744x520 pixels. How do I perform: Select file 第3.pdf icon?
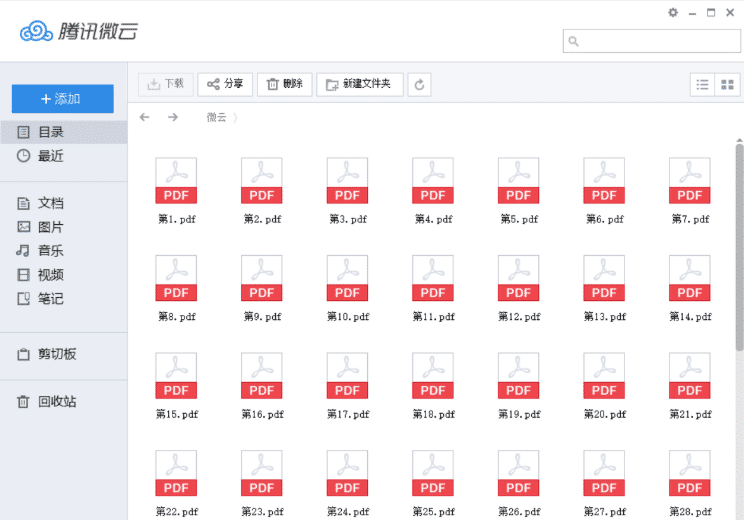pos(347,181)
